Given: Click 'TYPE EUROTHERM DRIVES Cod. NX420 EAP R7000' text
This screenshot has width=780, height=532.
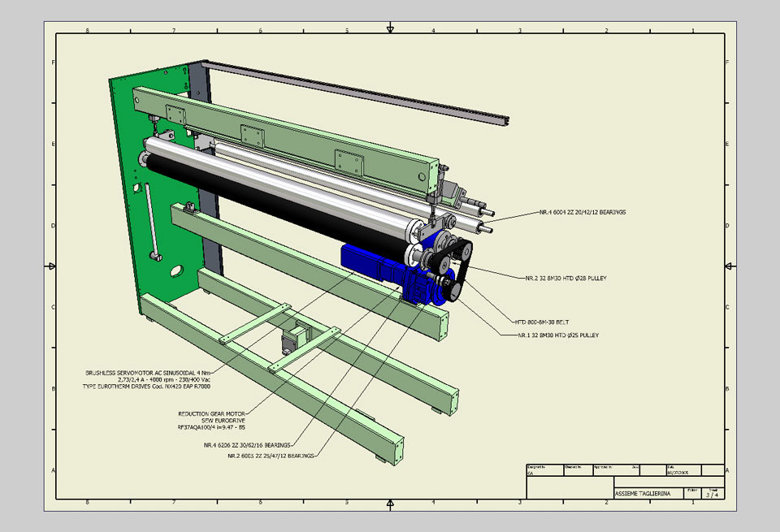Looking at the screenshot, I should pos(146,387).
